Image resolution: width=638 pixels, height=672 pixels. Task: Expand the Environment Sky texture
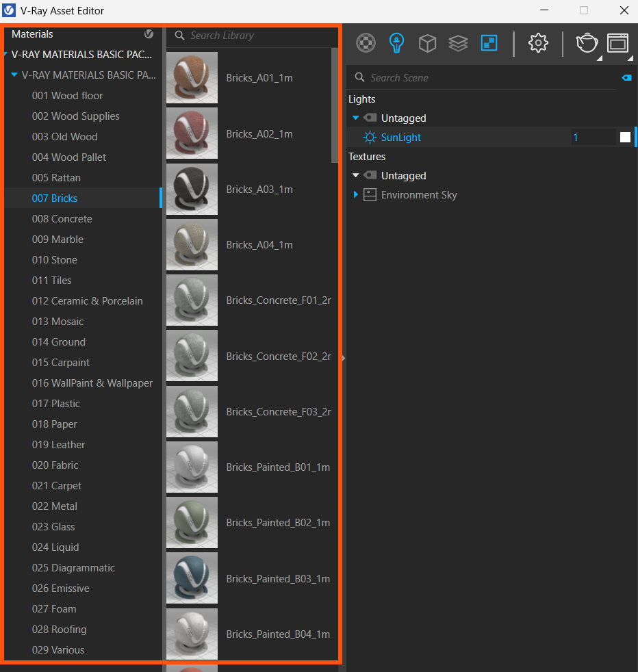pos(356,195)
